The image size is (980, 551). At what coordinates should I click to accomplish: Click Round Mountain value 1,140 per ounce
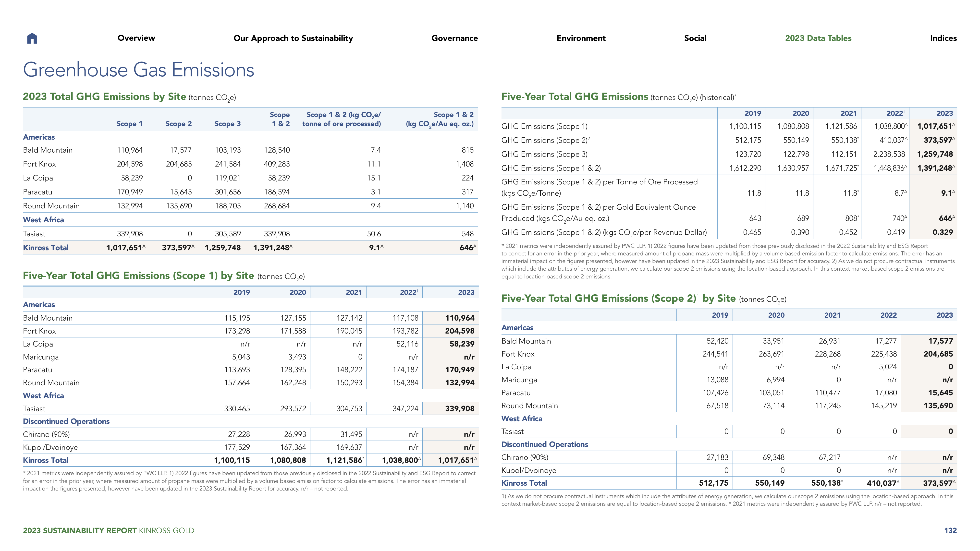[x=465, y=206]
